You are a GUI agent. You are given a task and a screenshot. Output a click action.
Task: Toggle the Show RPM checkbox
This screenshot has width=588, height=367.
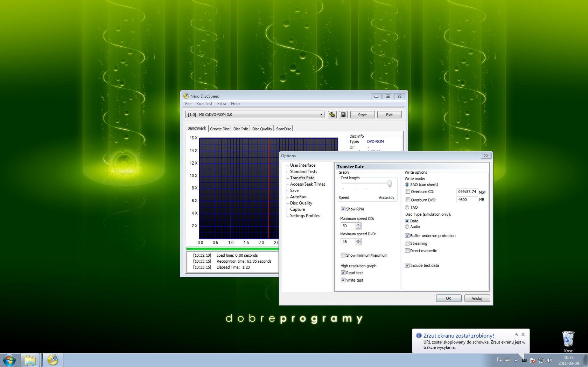[343, 209]
